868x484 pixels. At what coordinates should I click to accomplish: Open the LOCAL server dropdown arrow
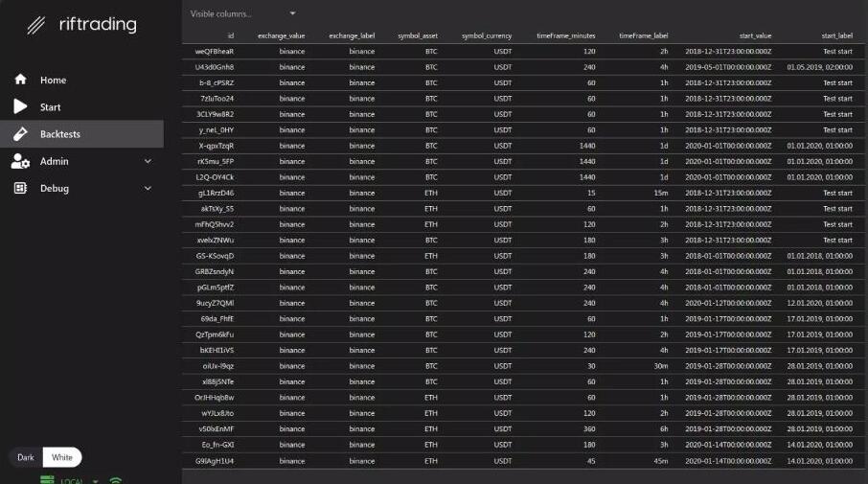coord(95,481)
